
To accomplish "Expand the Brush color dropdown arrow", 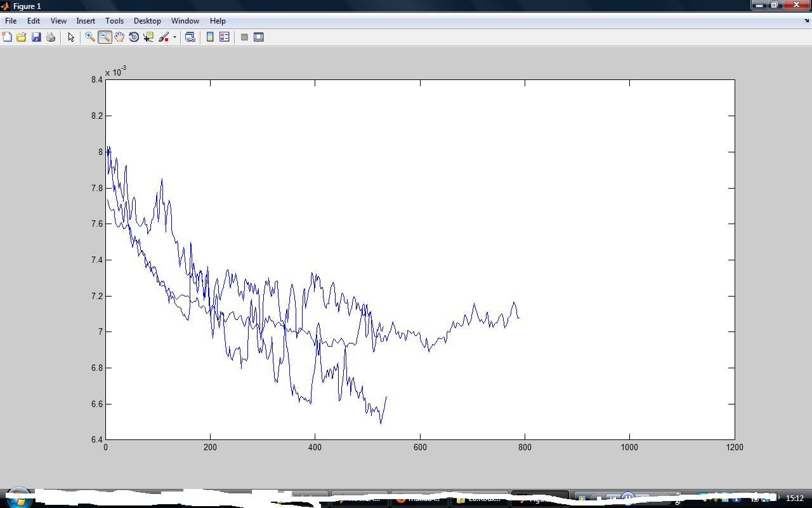I will [174, 37].
